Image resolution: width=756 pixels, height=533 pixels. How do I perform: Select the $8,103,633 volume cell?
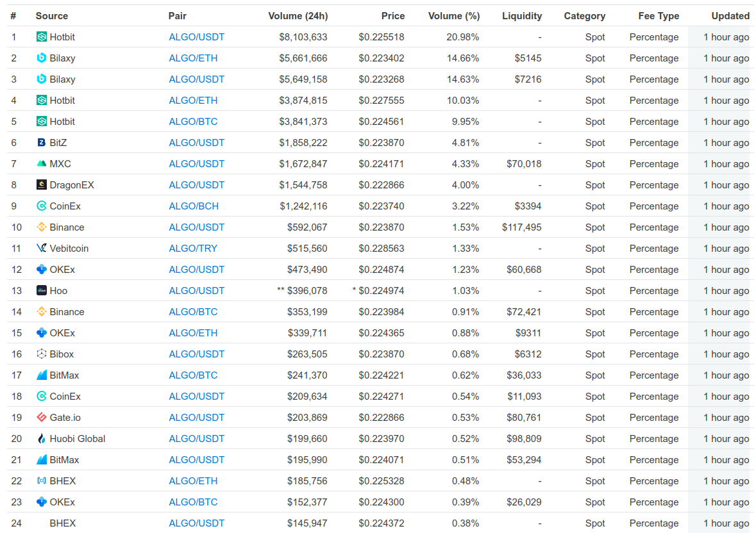click(303, 37)
